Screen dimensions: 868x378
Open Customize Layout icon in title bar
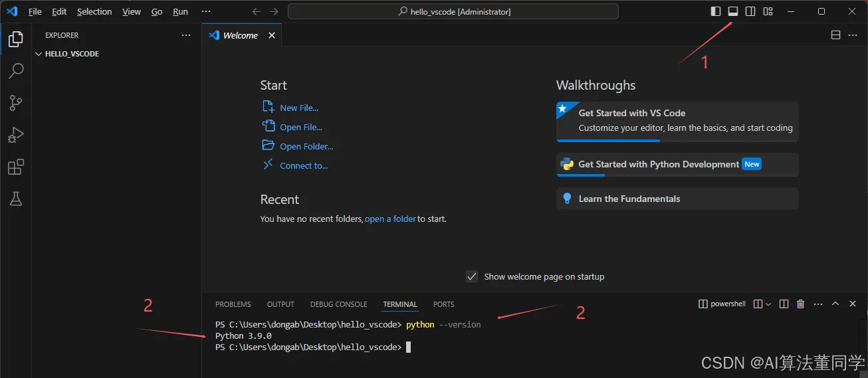click(x=768, y=11)
